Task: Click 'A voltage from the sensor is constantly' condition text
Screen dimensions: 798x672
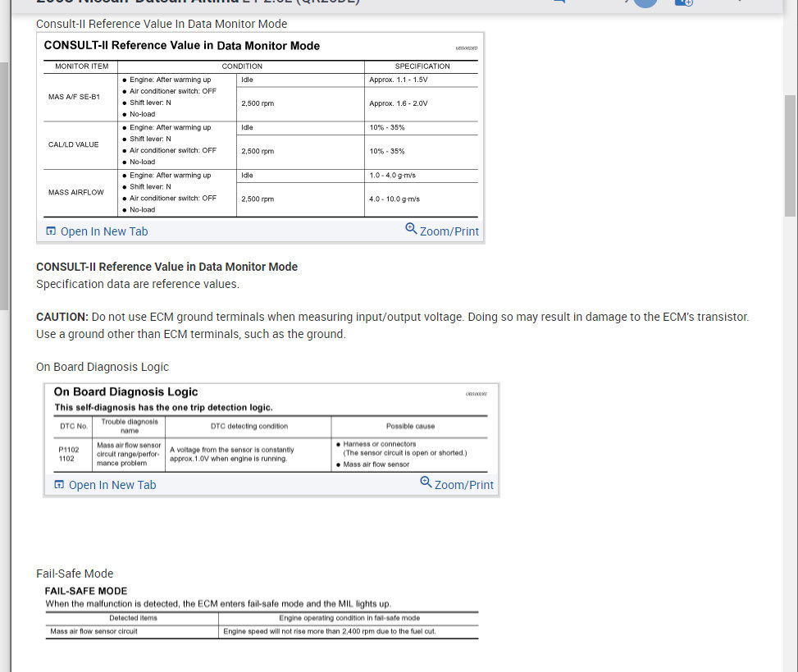Action: coord(231,450)
